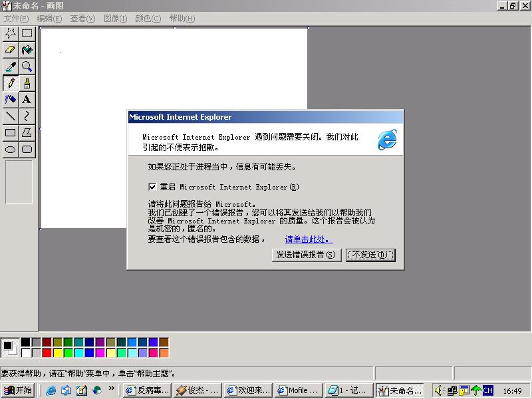Image resolution: width=532 pixels, height=399 pixels.
Task: Activate the Pick Color eyedropper
Action: 11,66
